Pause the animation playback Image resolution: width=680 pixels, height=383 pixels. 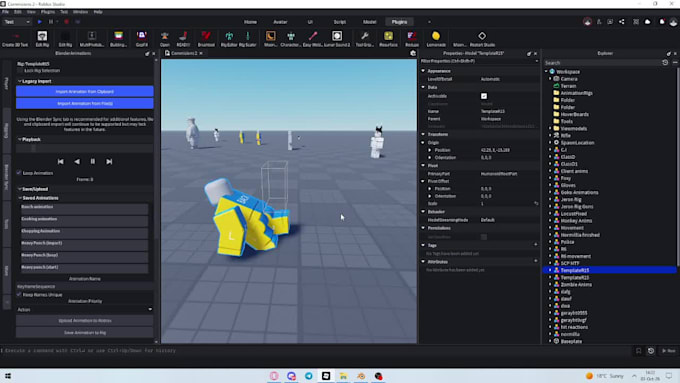tap(93, 161)
